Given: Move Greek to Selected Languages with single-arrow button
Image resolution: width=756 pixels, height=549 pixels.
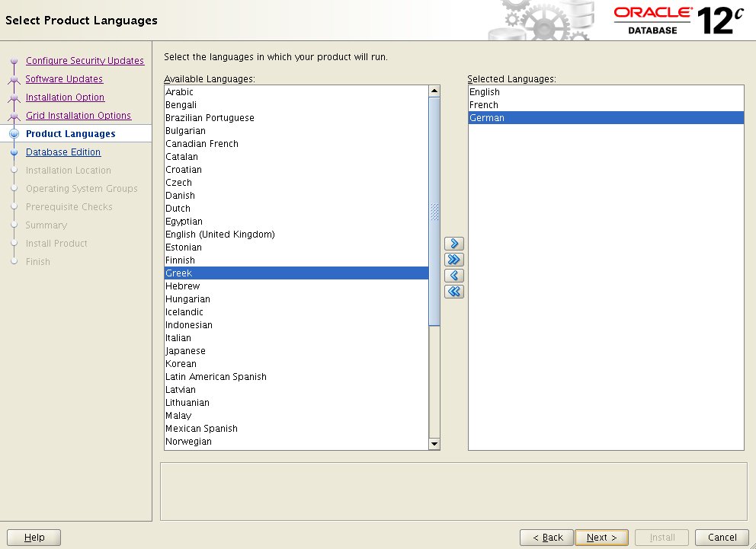Looking at the screenshot, I should [x=453, y=244].
